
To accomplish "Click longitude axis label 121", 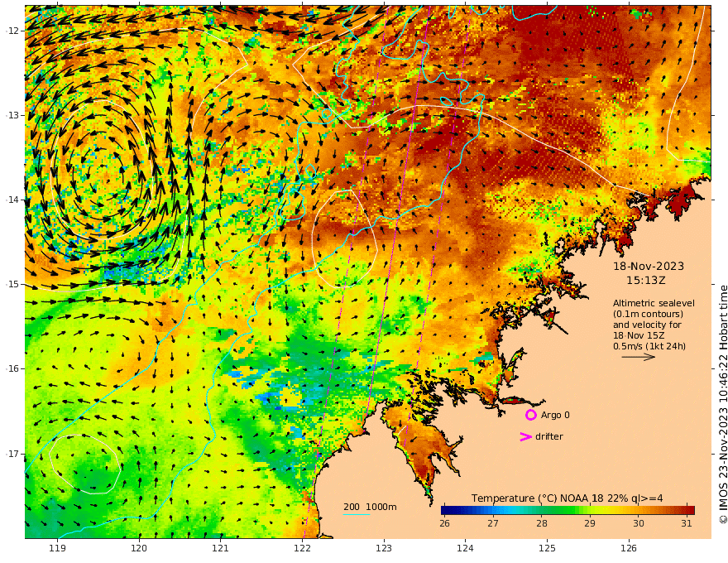I will (221, 548).
